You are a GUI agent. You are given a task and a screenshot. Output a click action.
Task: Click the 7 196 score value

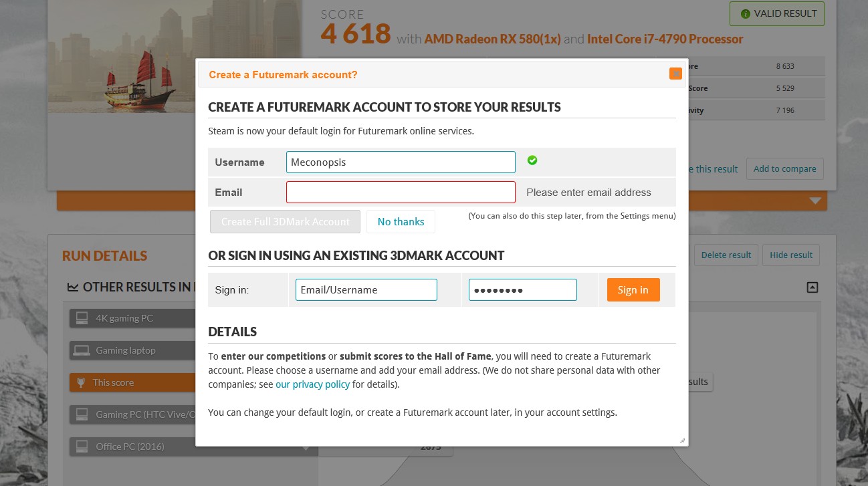coord(785,110)
